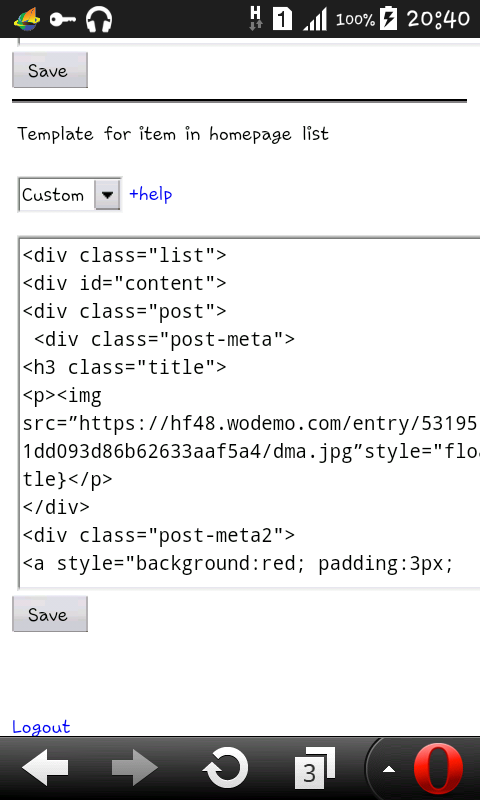Open the Opera menu via red O logo

438,769
